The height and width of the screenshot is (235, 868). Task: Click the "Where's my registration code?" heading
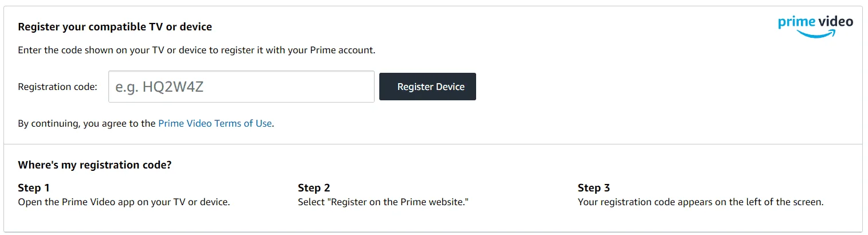tap(95, 165)
